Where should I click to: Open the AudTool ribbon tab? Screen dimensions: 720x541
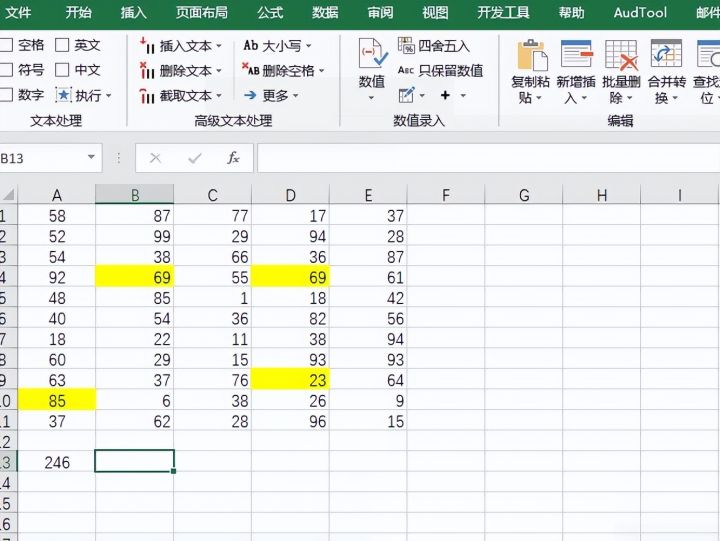point(640,12)
